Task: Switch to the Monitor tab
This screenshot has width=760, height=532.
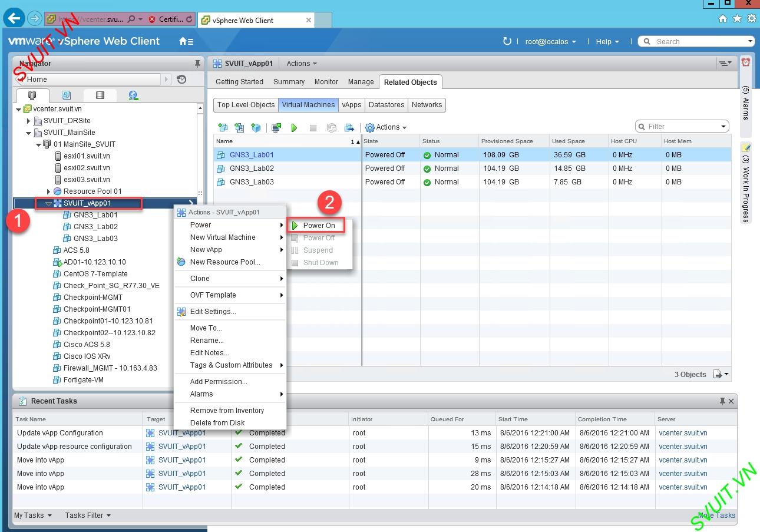Action: point(326,82)
